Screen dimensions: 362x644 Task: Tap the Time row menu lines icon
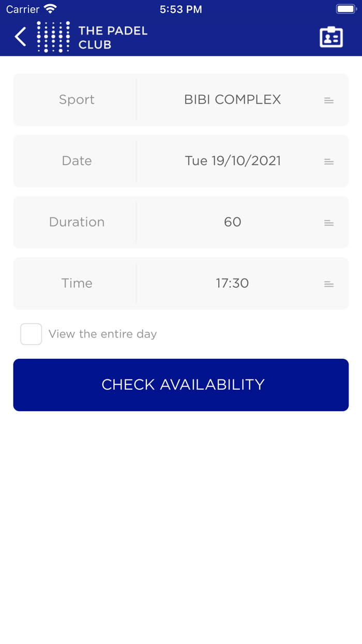(328, 284)
